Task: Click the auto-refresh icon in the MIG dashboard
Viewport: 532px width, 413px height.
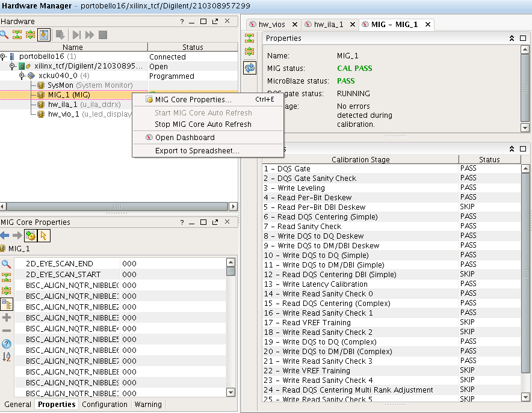Action: point(249,68)
